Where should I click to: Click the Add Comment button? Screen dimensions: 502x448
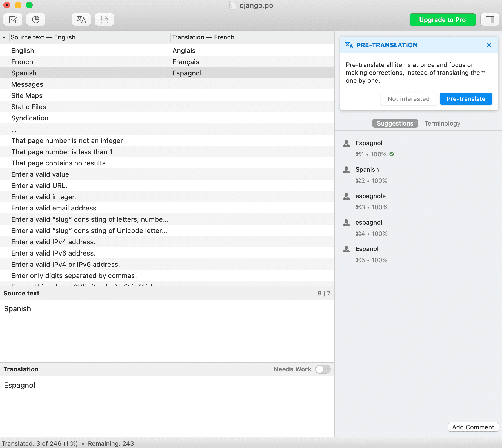pyautogui.click(x=473, y=427)
